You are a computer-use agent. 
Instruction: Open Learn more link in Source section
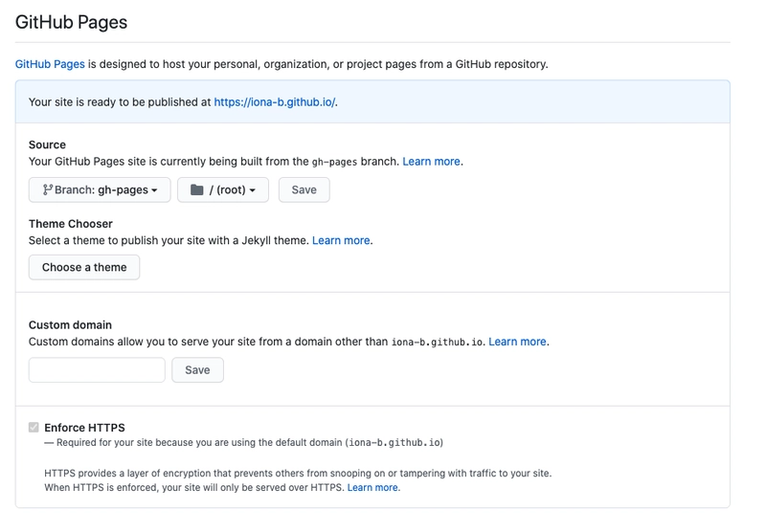click(x=432, y=162)
